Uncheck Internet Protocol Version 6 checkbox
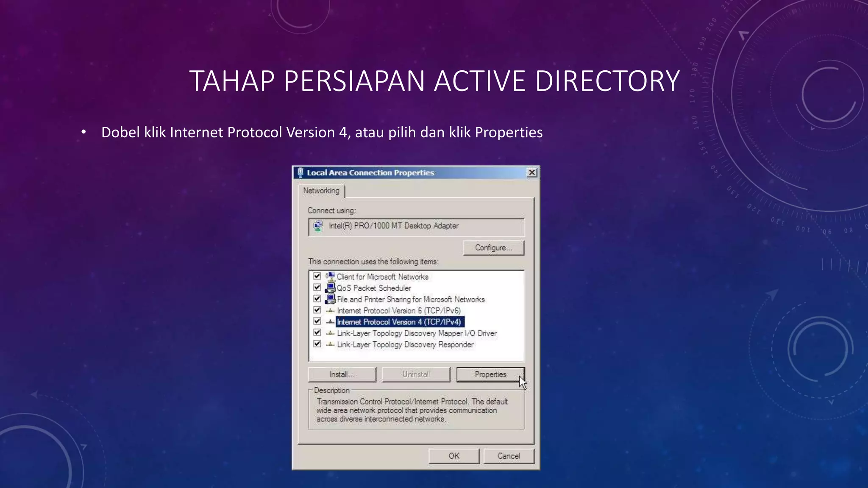Viewport: 868px width, 488px height. 317,310
